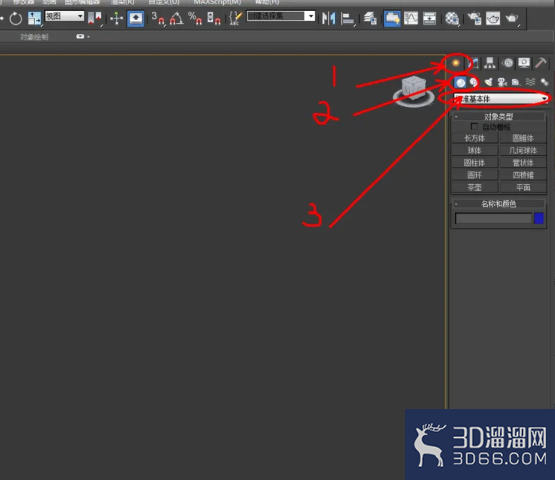Enable the 自动栅格 checkbox
555x480 pixels.
(x=474, y=126)
